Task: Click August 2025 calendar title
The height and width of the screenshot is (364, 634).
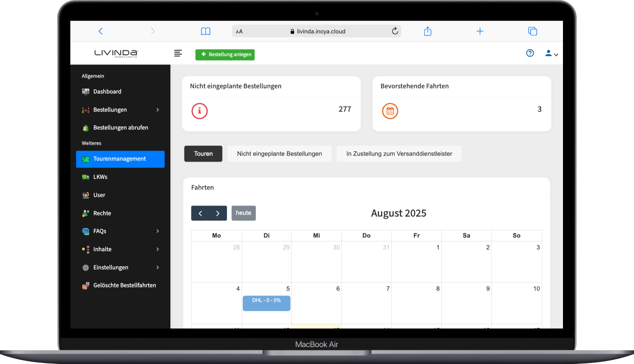Action: [x=399, y=213]
